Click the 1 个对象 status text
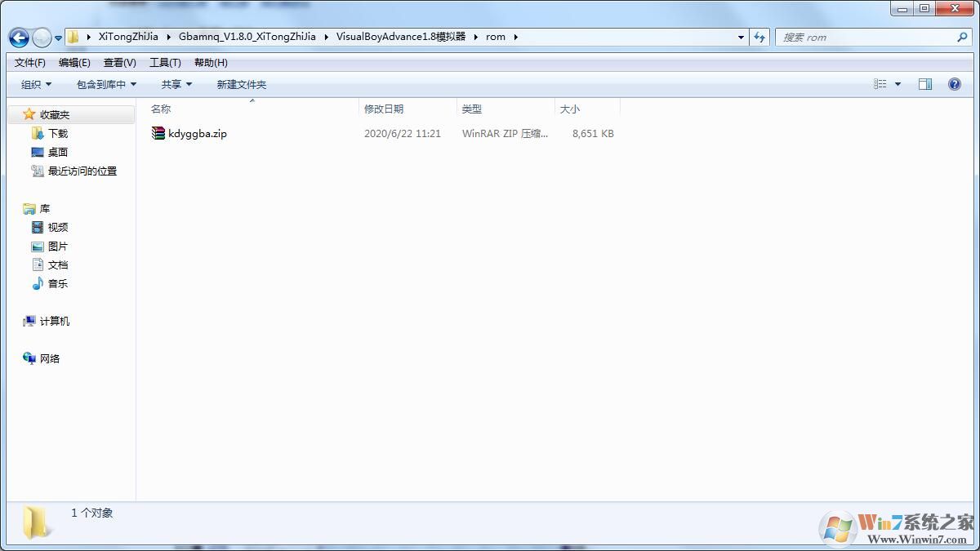The height and width of the screenshot is (551, 980). 92,513
